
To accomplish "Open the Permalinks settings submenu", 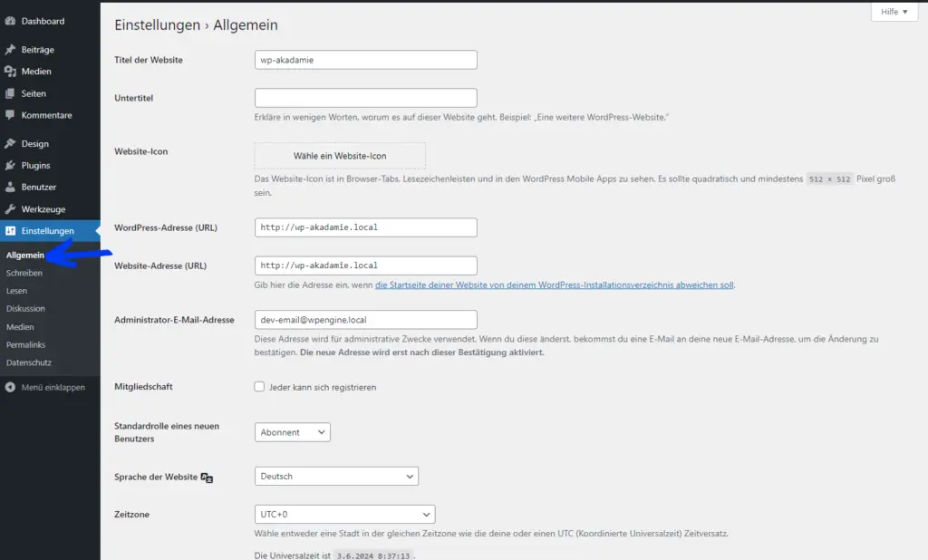I will 25,344.
